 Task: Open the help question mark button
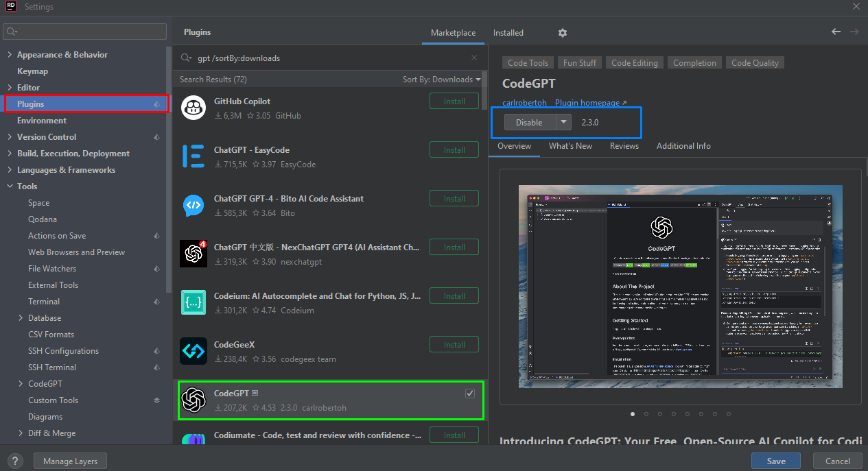click(16, 461)
